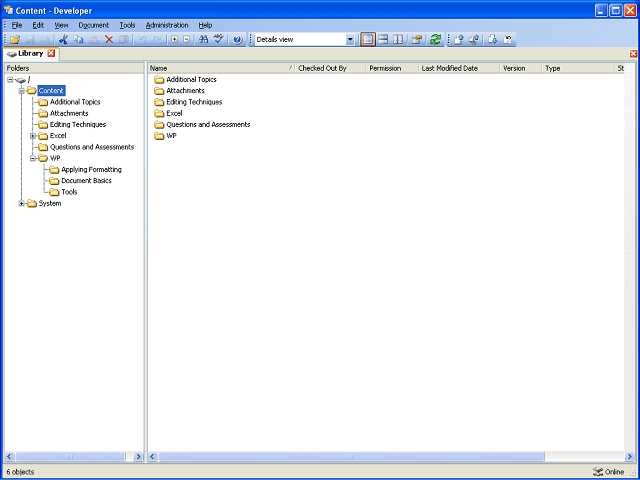Image resolution: width=640 pixels, height=480 pixels.
Task: Open the Edit menu
Action: coord(38,25)
